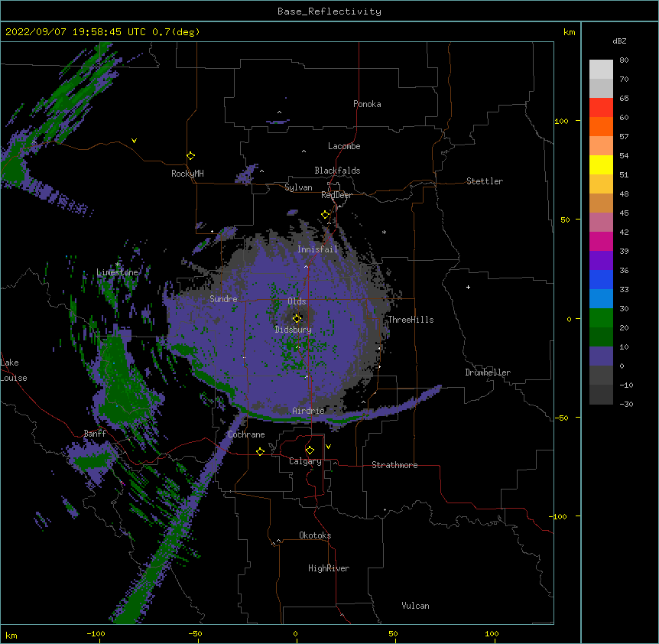Click the Base_Reflectivity title
The image size is (659, 644).
(x=329, y=11)
